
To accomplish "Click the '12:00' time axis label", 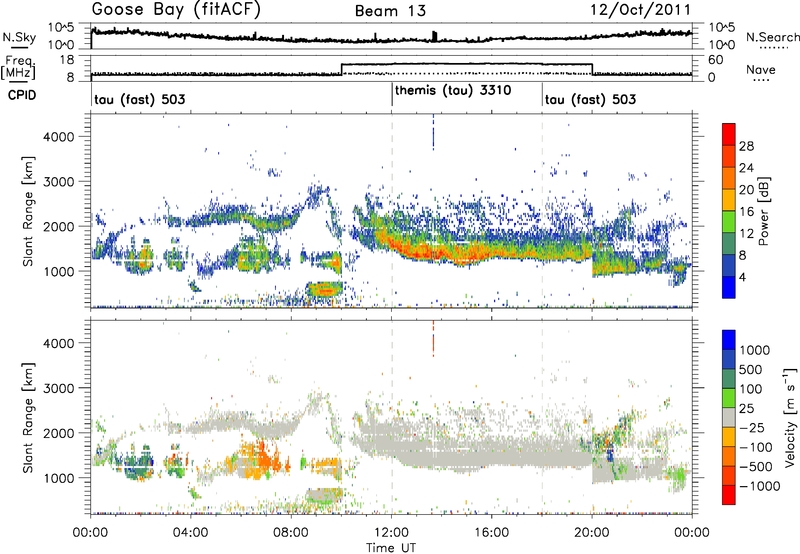I will [391, 533].
